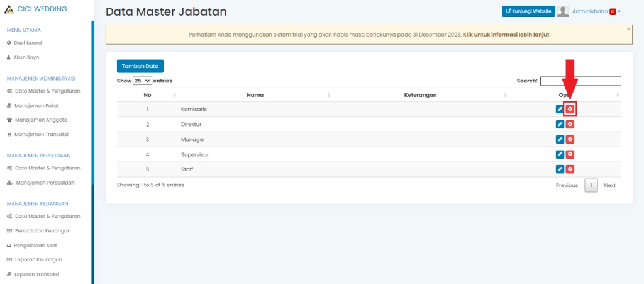644x284 pixels.
Task: Click the red notification badge
Action: coord(613,11)
